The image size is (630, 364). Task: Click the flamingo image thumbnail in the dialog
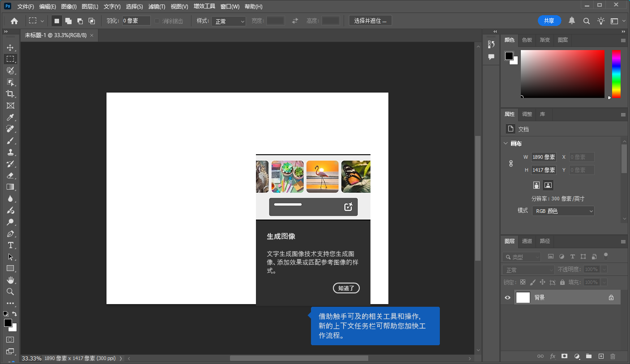coord(322,176)
